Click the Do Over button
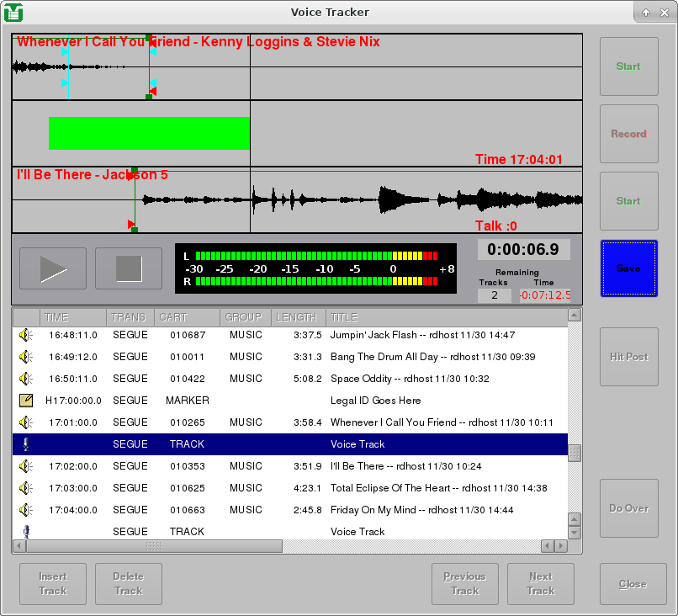The image size is (678, 616). pos(628,508)
